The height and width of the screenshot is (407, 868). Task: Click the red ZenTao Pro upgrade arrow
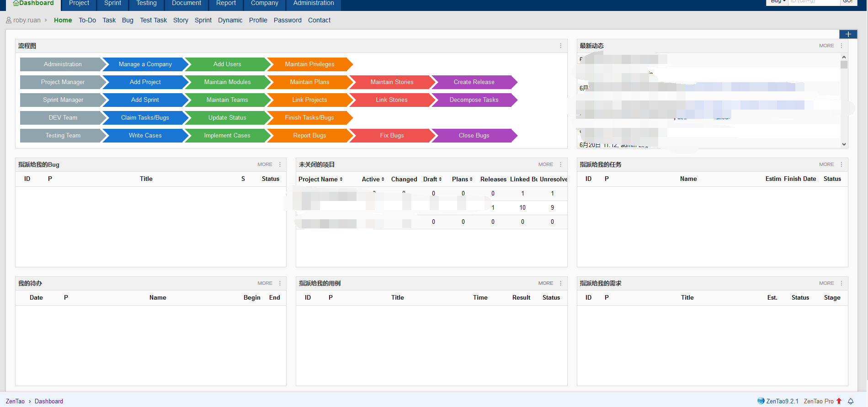click(x=839, y=401)
